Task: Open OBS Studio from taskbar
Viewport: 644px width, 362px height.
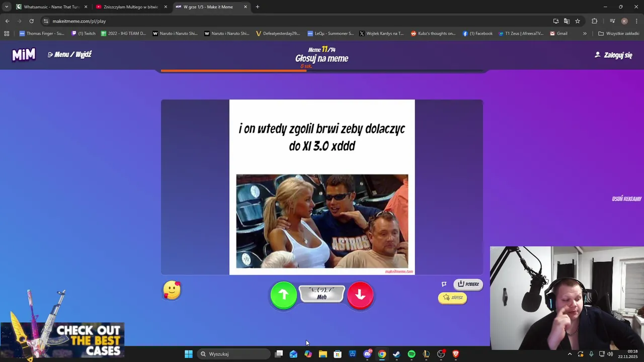Action: pyautogui.click(x=441, y=354)
